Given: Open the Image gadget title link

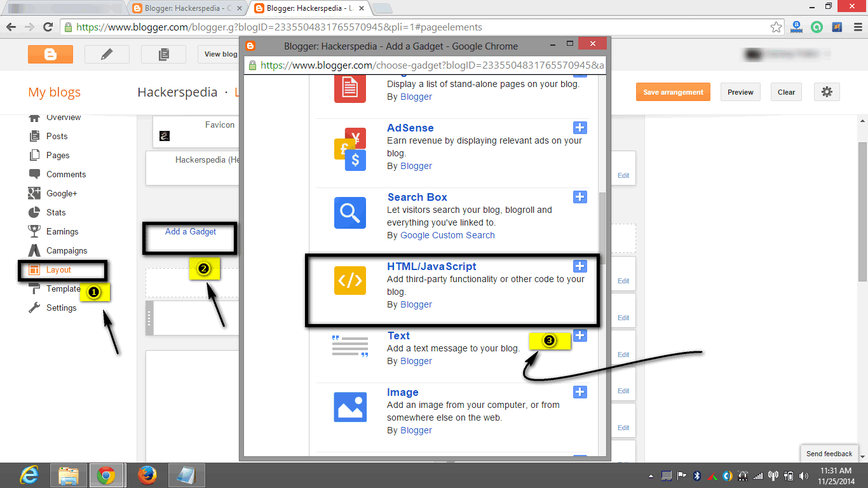Looking at the screenshot, I should coord(403,392).
